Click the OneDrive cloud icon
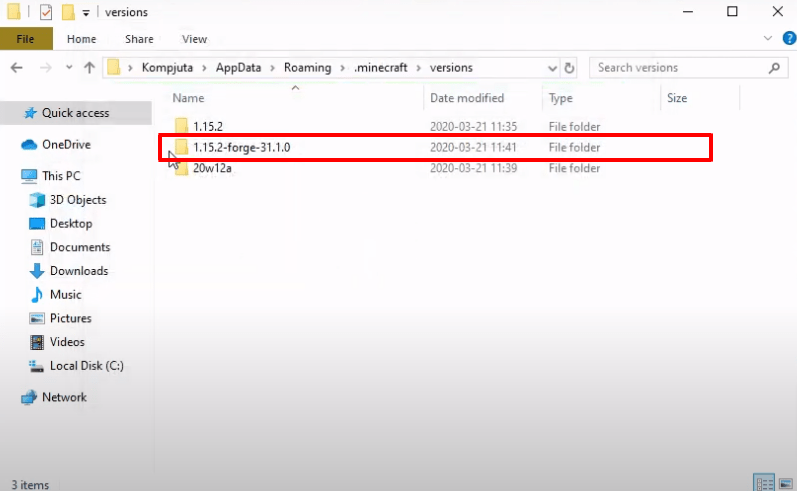The image size is (797, 491). pos(29,145)
